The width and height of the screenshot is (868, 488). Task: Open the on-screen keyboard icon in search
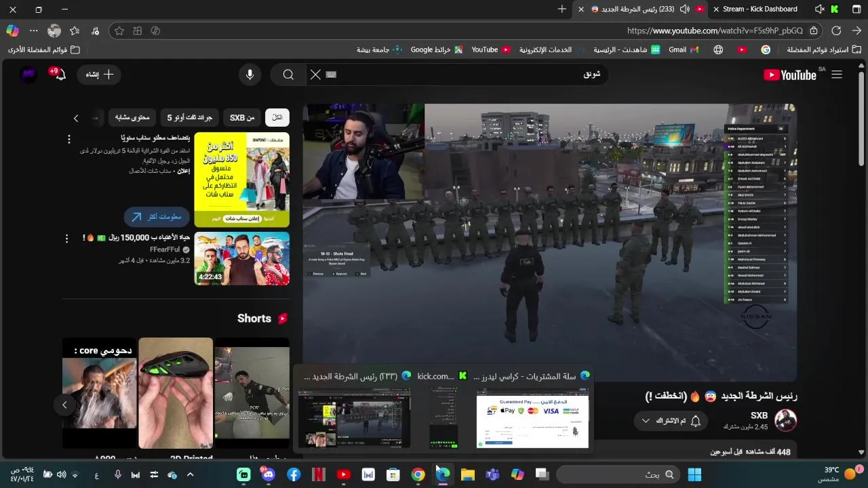(331, 75)
